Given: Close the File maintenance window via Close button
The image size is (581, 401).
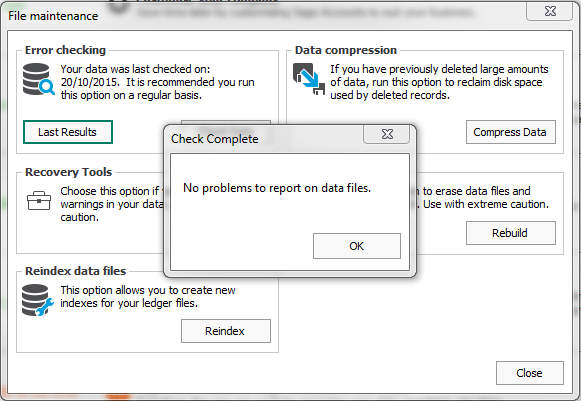Looking at the screenshot, I should [x=529, y=373].
